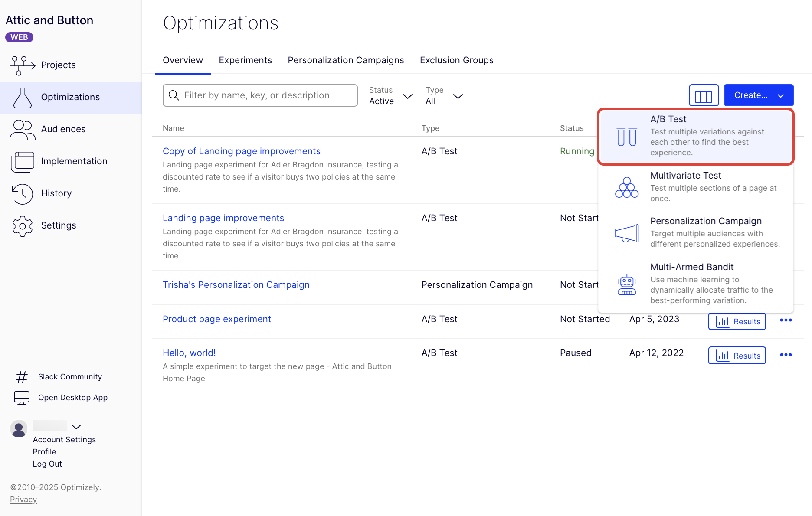Choose Multi-Armed Bandit from the Create menu
The image size is (812, 516).
[696, 284]
